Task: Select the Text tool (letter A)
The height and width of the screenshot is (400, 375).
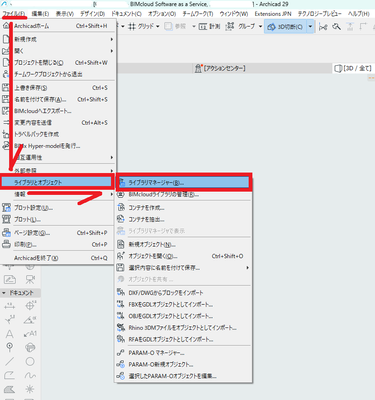Action: pos(10,333)
